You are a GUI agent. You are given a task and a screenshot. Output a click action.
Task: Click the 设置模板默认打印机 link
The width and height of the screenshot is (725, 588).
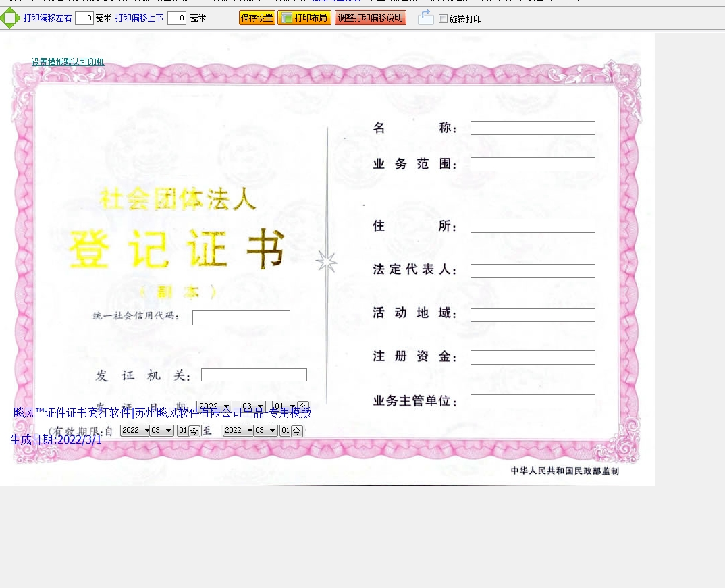click(x=68, y=62)
